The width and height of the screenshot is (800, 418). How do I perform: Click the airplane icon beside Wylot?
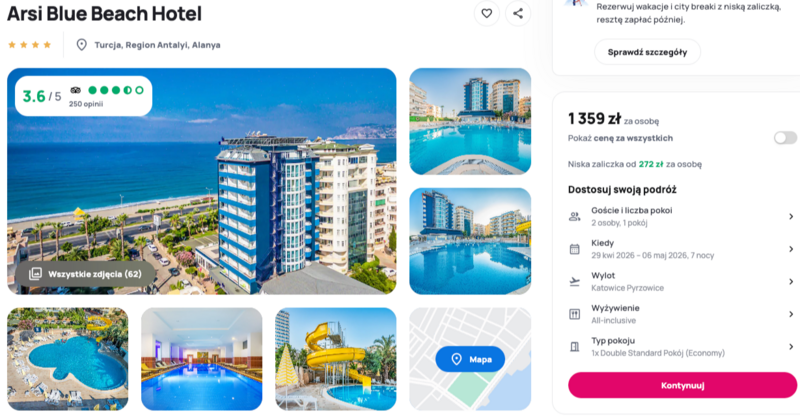pos(574,282)
